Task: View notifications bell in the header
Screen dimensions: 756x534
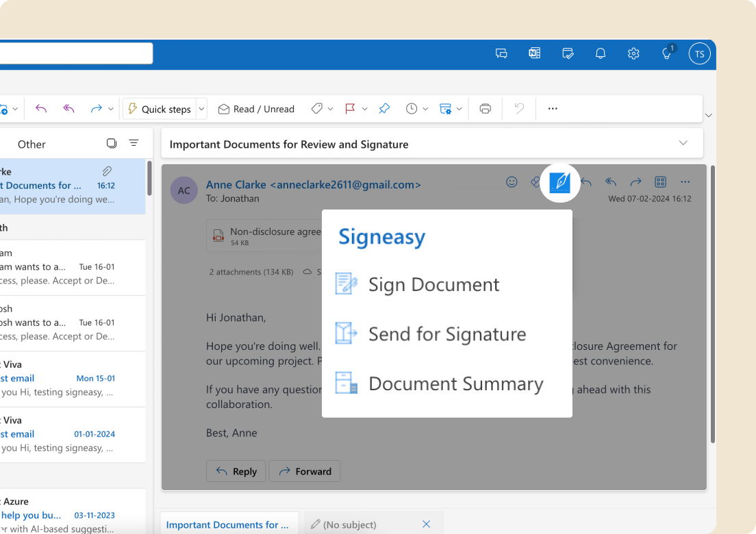Action: click(601, 53)
